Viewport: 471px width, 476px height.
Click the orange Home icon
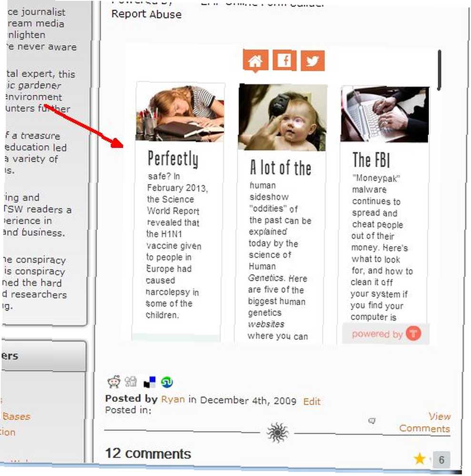pos(255,61)
